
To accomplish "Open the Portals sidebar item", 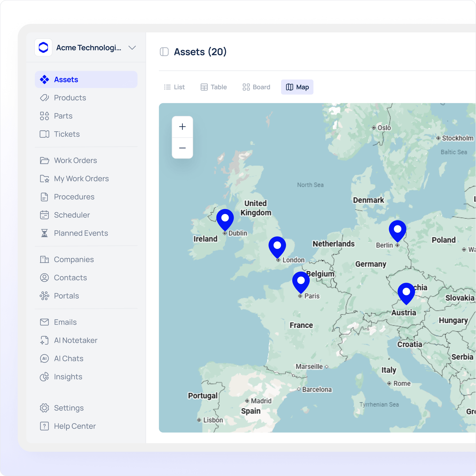I will 66,296.
